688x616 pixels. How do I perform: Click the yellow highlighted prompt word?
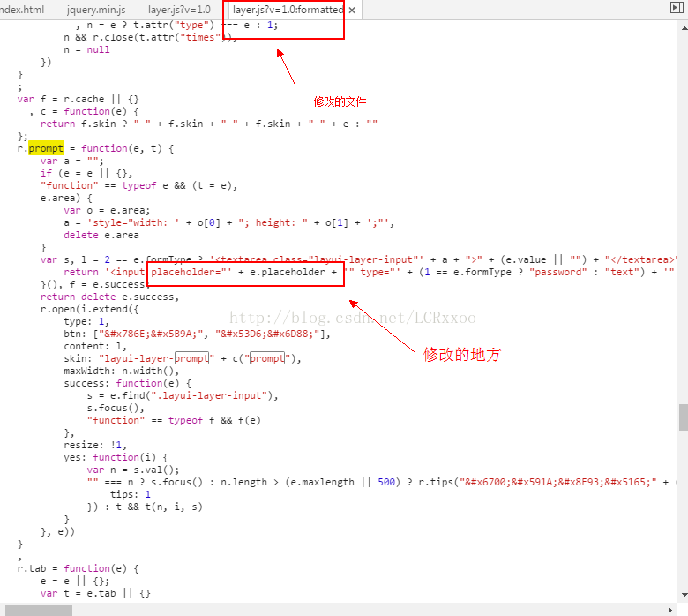coord(46,148)
